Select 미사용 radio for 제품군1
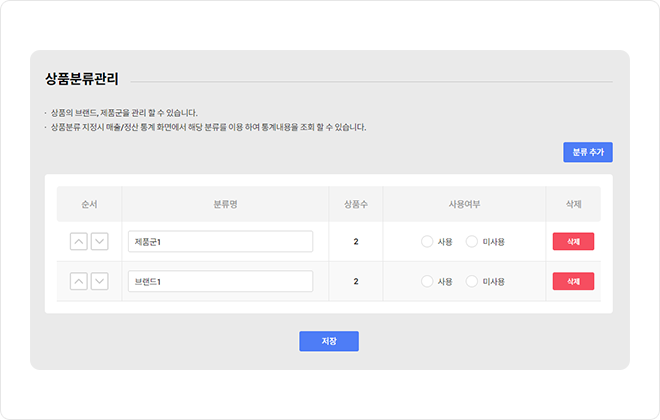660x420 pixels. 472,242
